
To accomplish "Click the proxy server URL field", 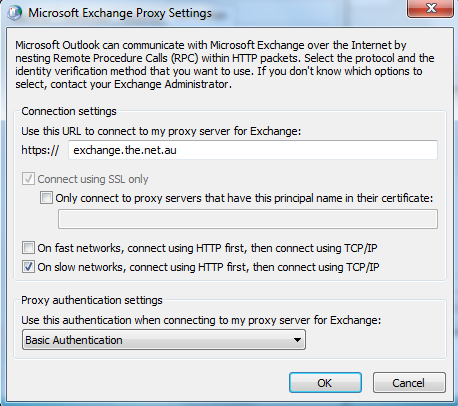I will click(x=253, y=150).
